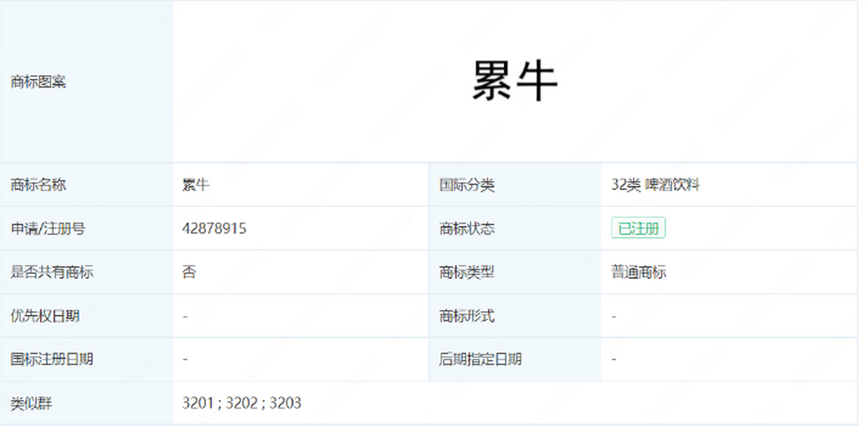
Task: Click the dash value beside 优先权日期
Action: tap(185, 316)
